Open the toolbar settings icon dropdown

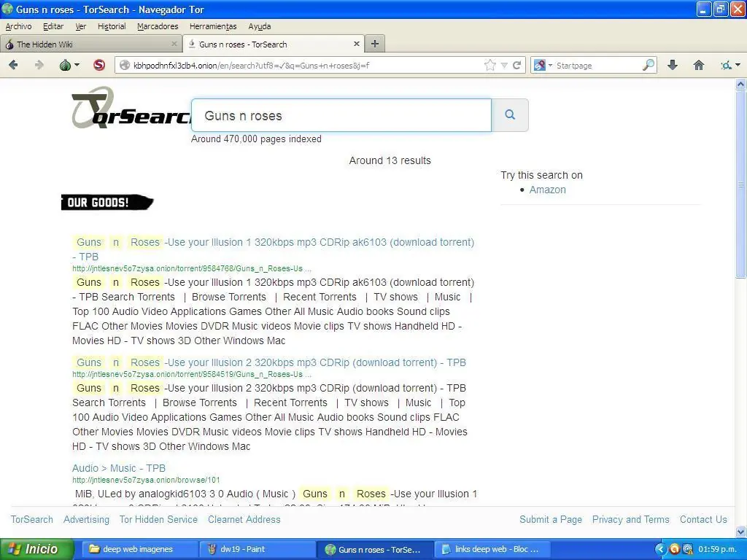click(730, 65)
